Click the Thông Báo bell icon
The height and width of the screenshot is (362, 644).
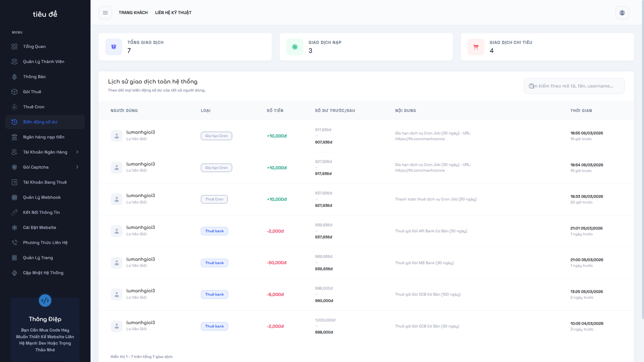(14, 77)
